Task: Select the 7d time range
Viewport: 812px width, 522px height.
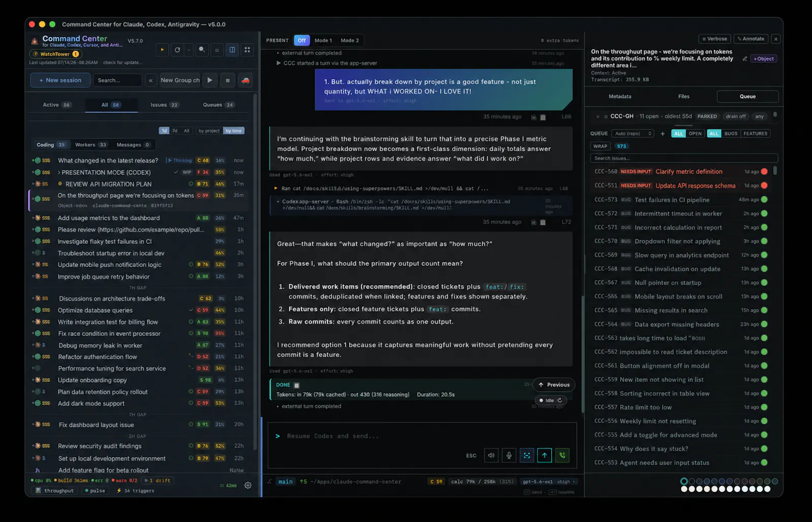Action: pos(175,131)
